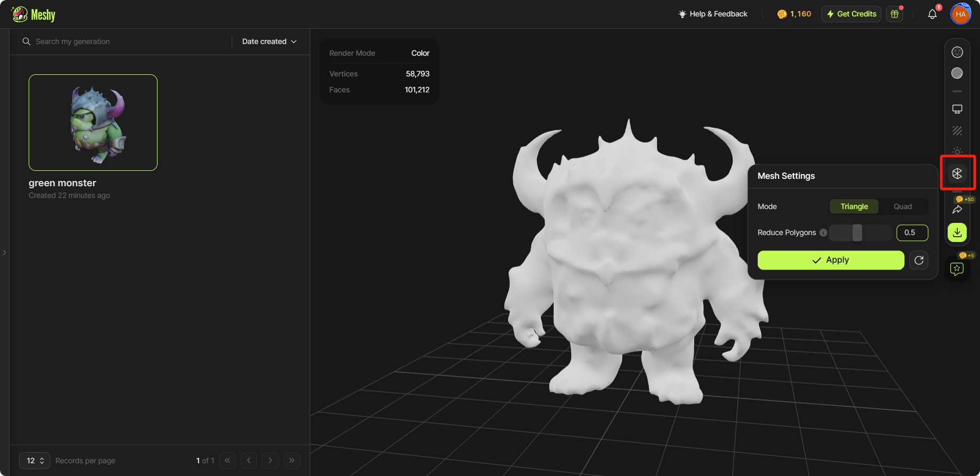
Task: Open Help & Feedback
Action: [713, 14]
